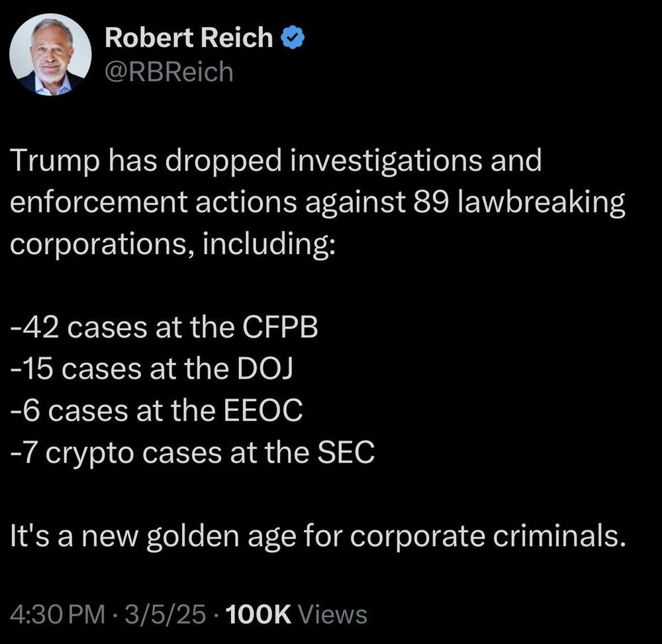Screen dimensions: 662x644
Task: View the 100K view count
Action: 259,614
